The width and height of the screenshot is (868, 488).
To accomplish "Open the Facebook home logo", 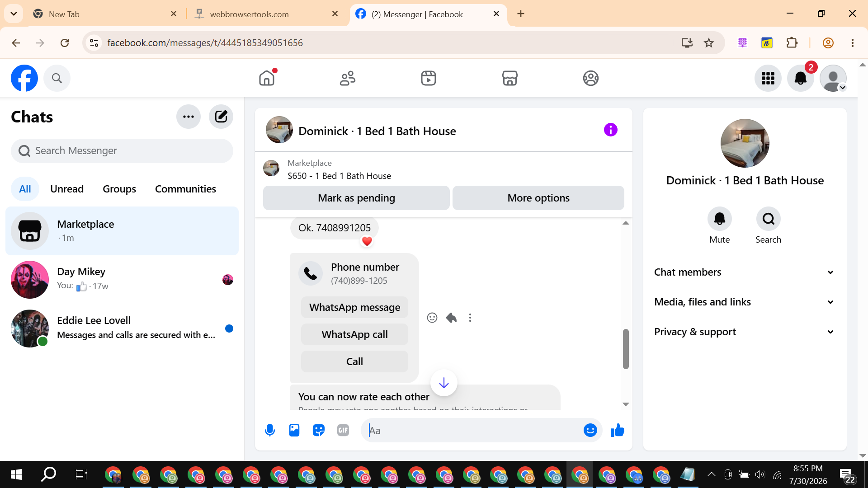I will (24, 78).
